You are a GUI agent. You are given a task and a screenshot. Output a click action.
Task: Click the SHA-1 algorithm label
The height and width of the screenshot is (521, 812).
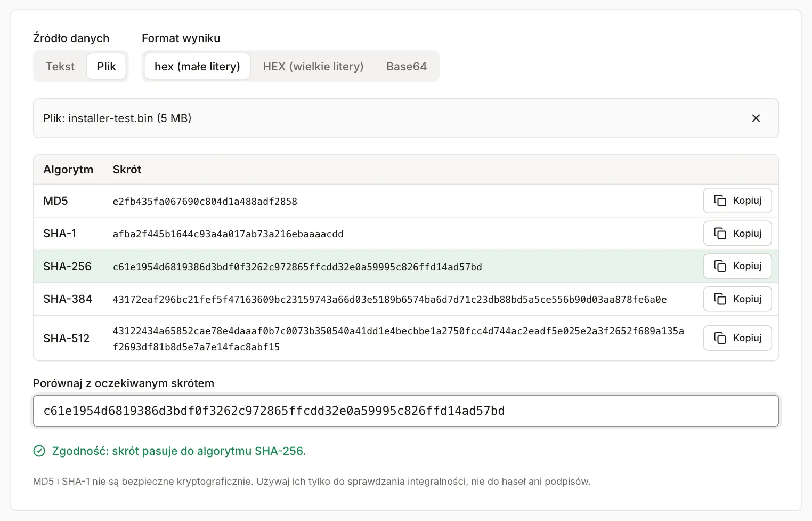pyautogui.click(x=60, y=234)
